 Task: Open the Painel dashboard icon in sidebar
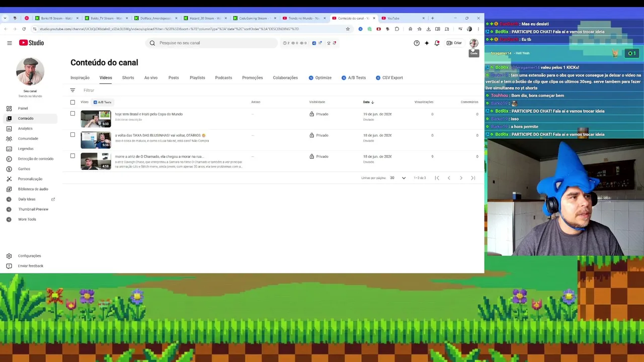[9, 109]
